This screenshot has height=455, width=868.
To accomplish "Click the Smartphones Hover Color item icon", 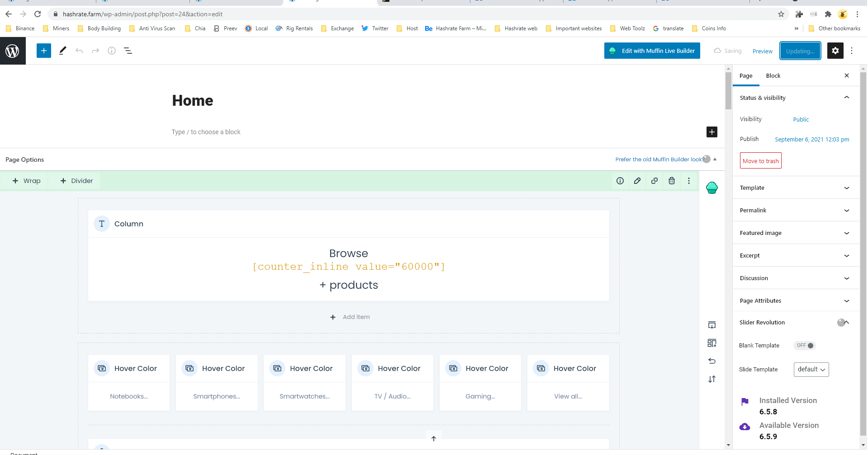I will [x=190, y=368].
